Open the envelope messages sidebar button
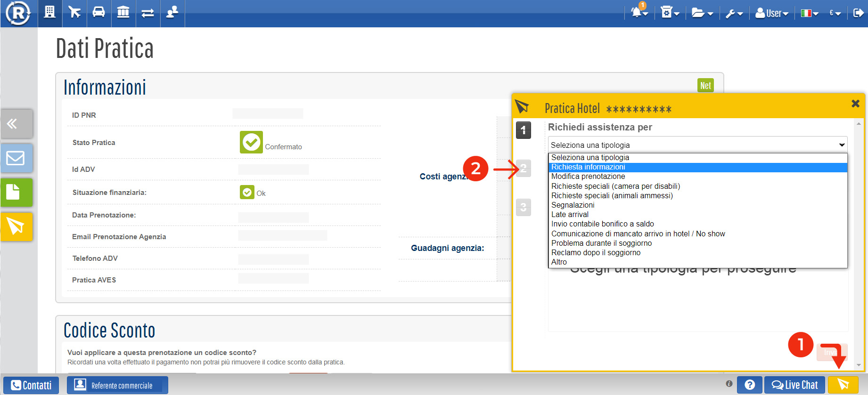 [x=16, y=158]
